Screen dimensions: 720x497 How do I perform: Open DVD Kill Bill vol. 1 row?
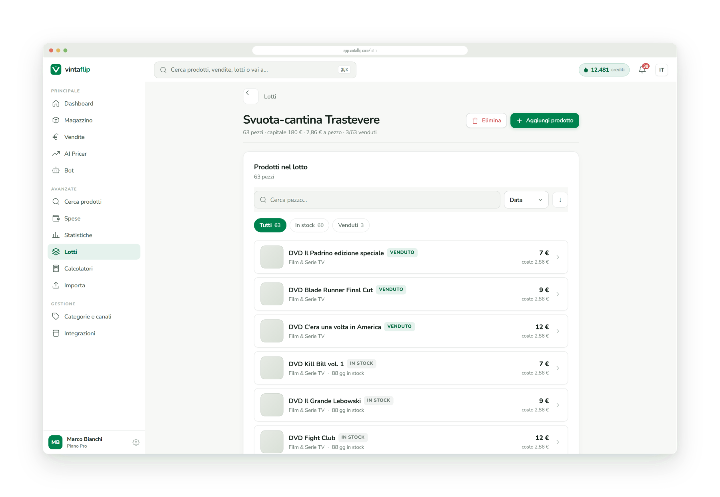[411, 368]
